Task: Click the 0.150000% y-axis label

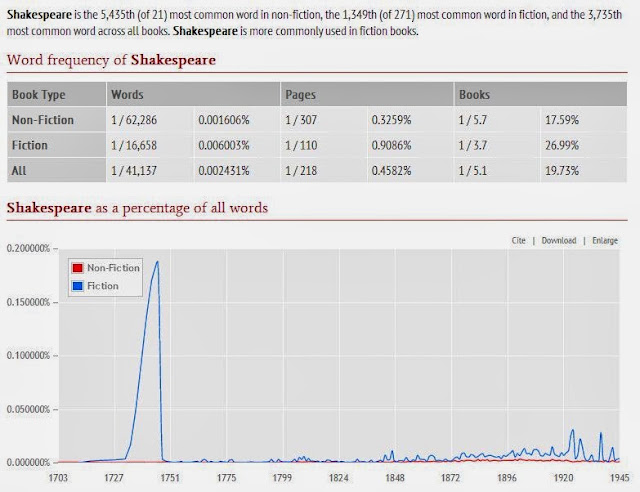Action: [28, 303]
